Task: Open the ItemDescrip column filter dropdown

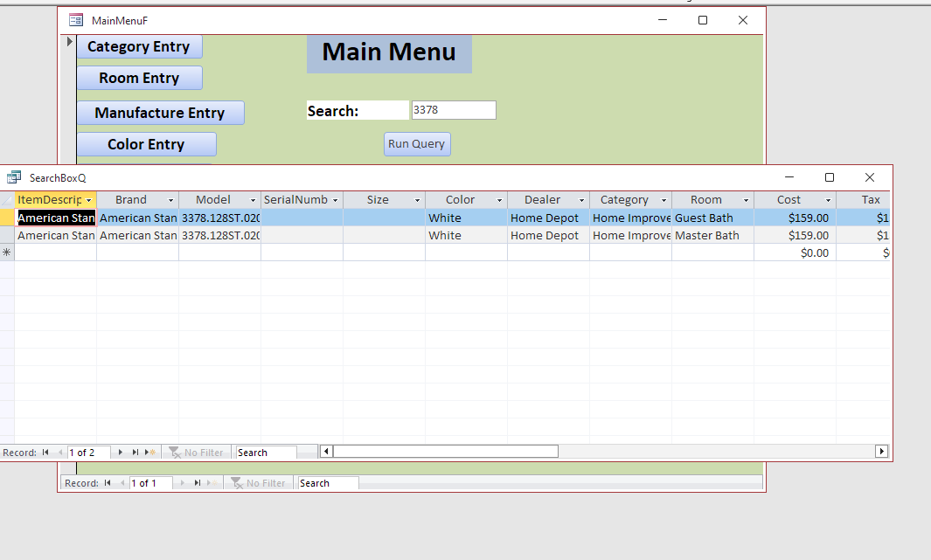Action: click(89, 201)
